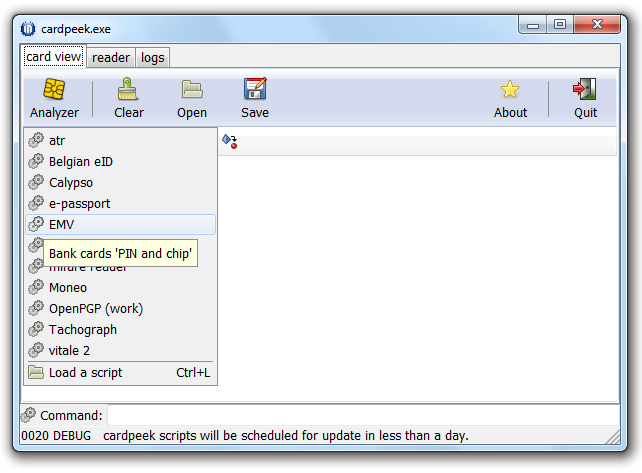Select the Tachograph analyzer entry
The width and height of the screenshot is (642, 473).
[x=82, y=330]
